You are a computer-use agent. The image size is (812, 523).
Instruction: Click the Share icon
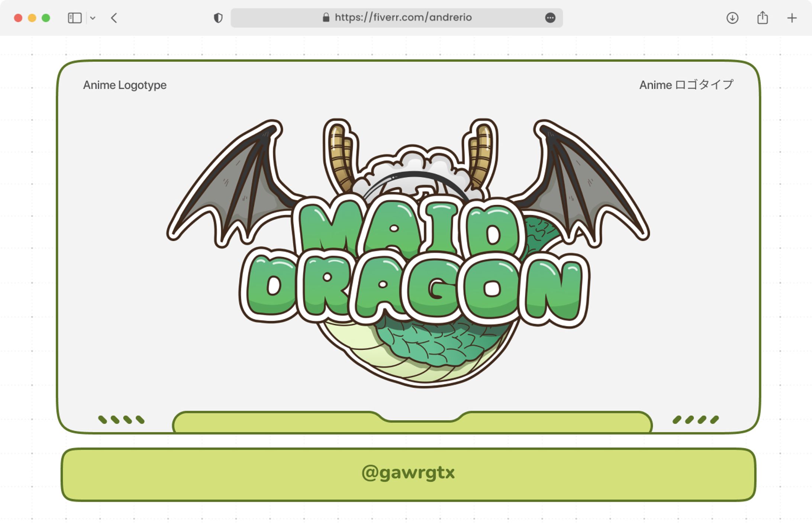(762, 17)
